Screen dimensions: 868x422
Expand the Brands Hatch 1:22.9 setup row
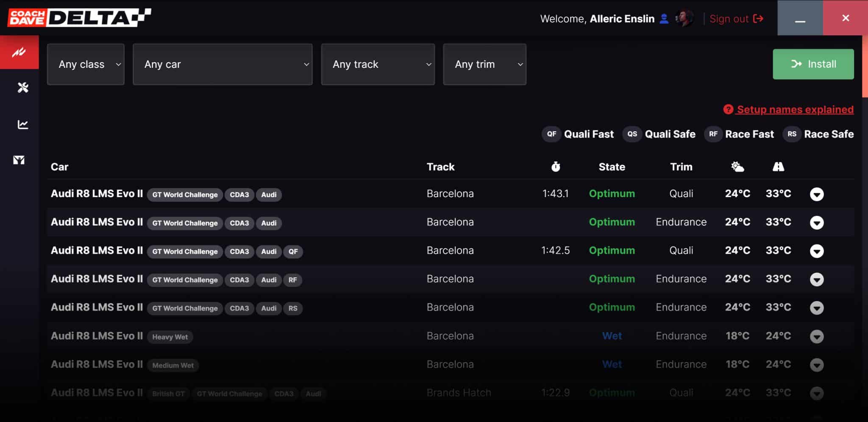pyautogui.click(x=817, y=393)
